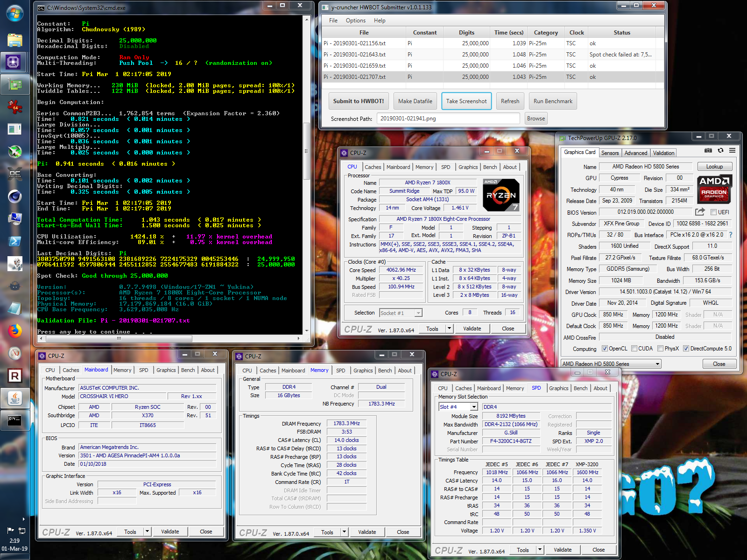Open the GPU-Z hamburger menu icon
This screenshot has height=560, width=747.
point(732,150)
